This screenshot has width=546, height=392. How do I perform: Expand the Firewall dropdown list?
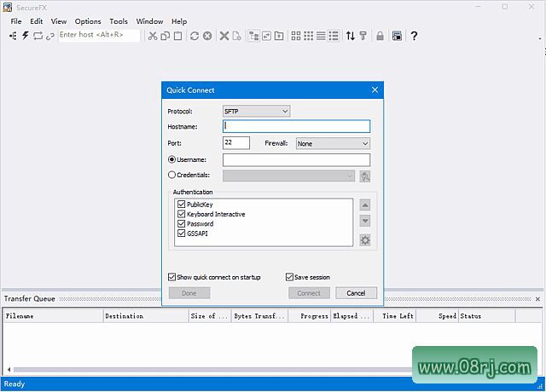[x=332, y=143]
